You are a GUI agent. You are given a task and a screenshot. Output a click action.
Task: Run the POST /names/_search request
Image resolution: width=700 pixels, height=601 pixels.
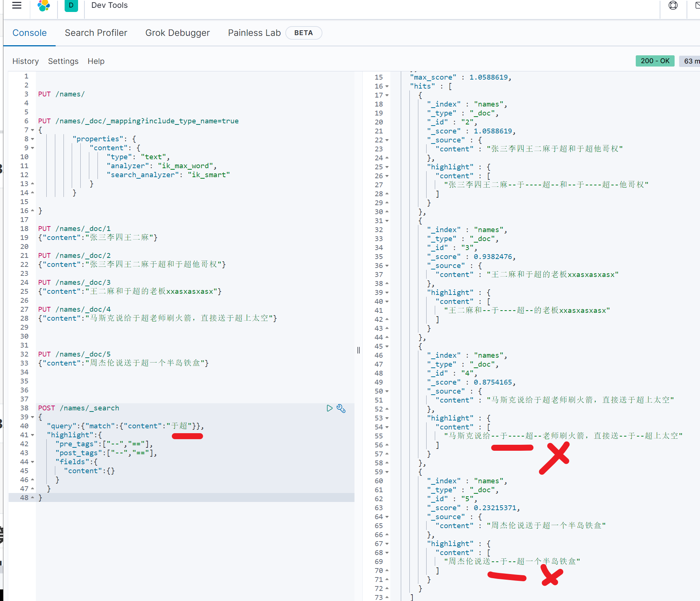click(x=329, y=408)
